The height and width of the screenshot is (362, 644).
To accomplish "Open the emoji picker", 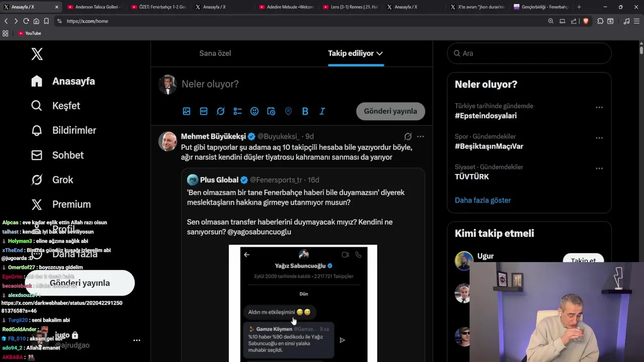I will click(255, 111).
